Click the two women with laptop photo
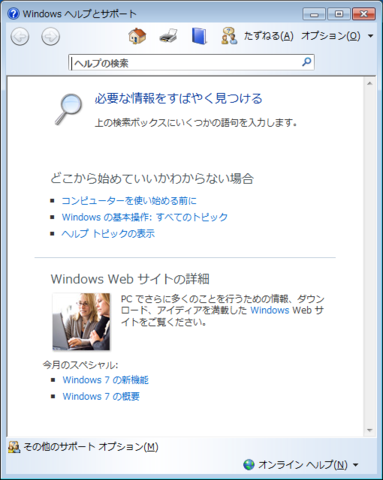The width and height of the screenshot is (383, 480). coord(81,321)
